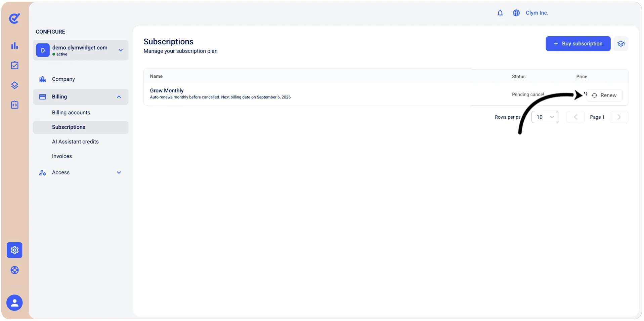Image resolution: width=644 pixels, height=321 pixels.
Task: Select the Subscriptions menu item
Action: point(81,127)
